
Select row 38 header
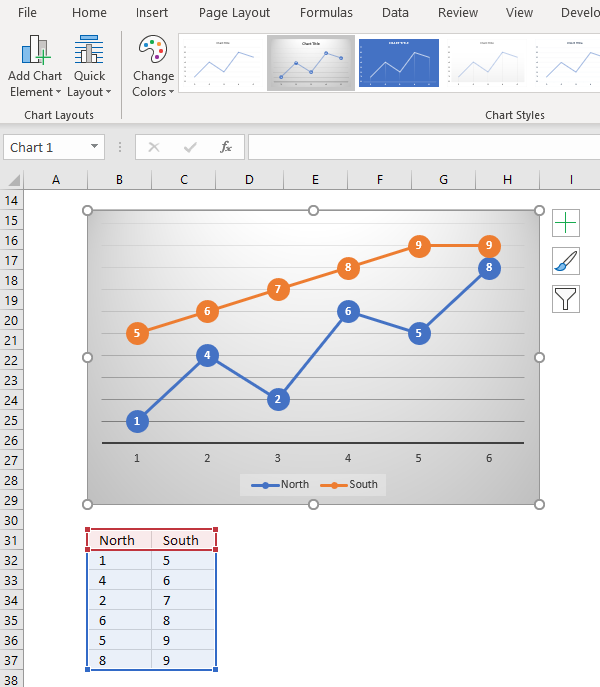coord(11,680)
